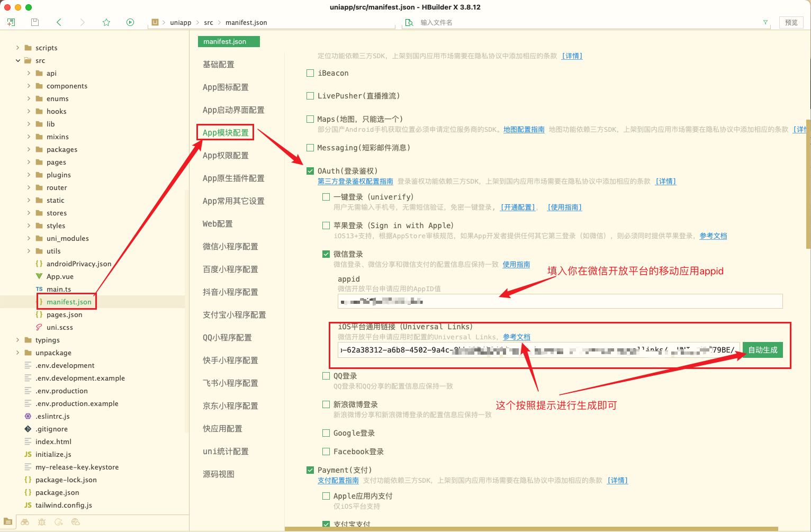811x532 pixels.
Task: Click the file search icon beside the filename input
Action: point(409,22)
